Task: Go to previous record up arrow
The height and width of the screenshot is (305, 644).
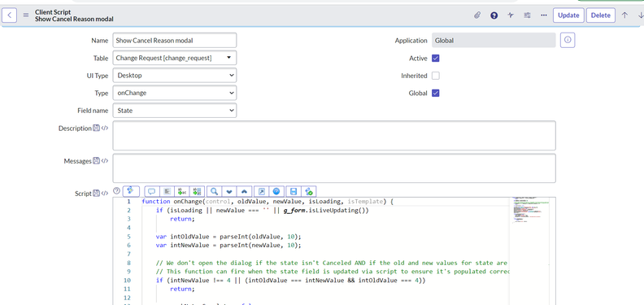Action: (624, 15)
